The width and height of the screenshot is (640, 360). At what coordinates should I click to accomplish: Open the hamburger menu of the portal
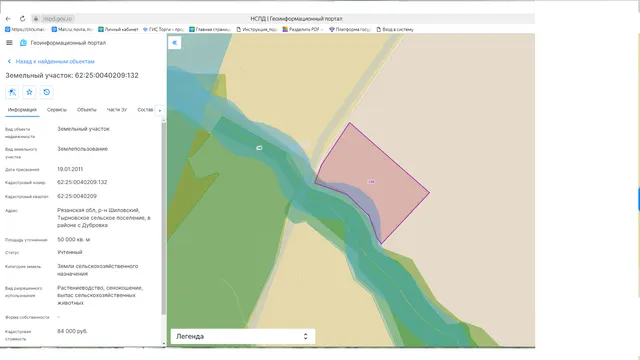[9, 42]
